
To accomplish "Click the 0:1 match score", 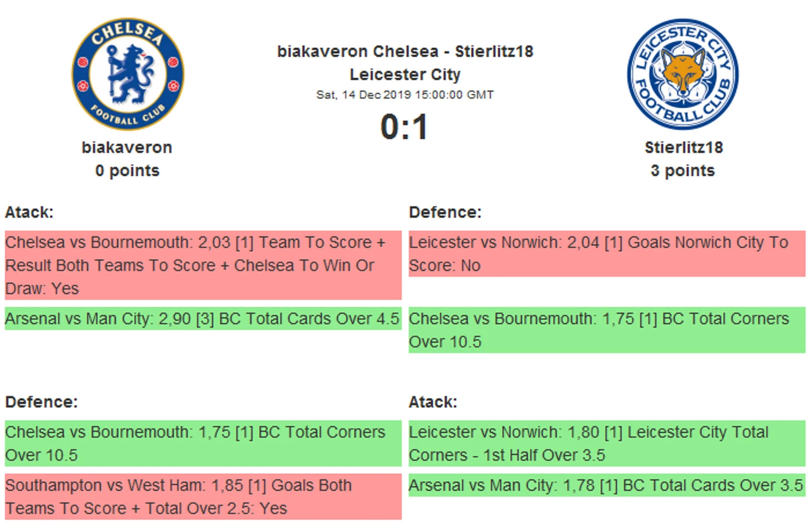I will pos(404,127).
